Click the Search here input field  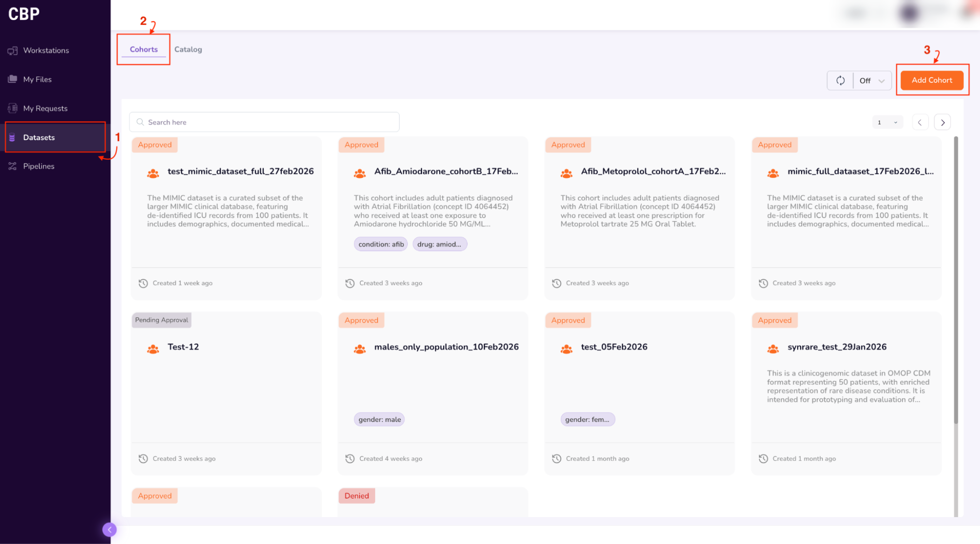tap(265, 122)
